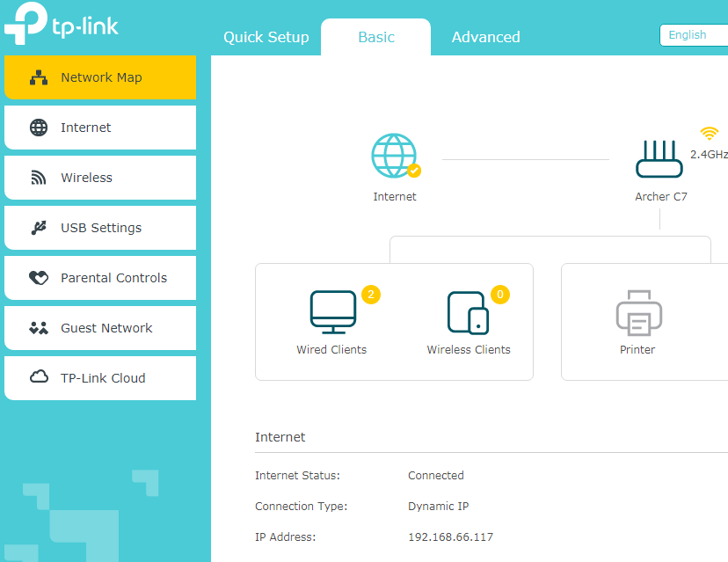
Task: Click the TP-Link logo
Action: coord(62,25)
